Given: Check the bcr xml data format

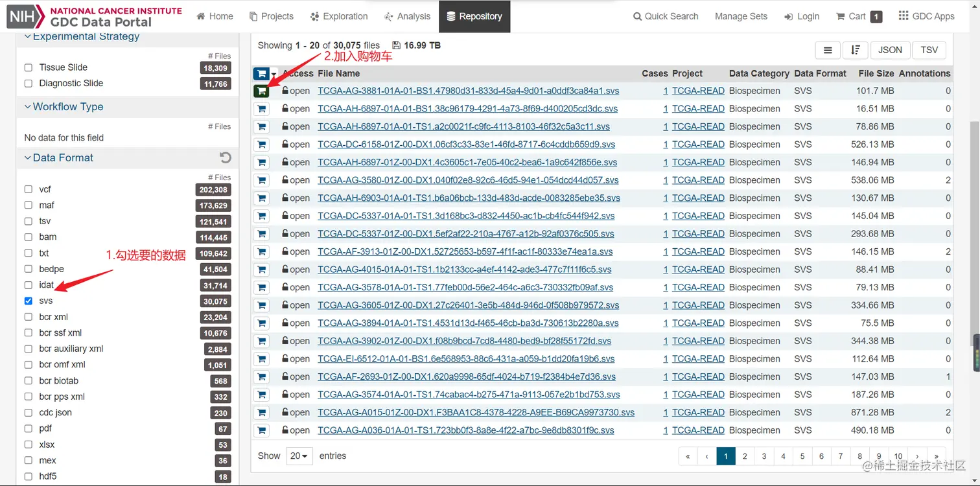Looking at the screenshot, I should point(29,317).
